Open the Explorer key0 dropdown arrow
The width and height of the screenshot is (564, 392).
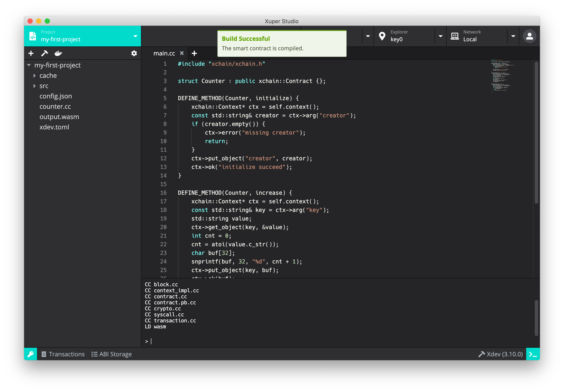point(440,36)
